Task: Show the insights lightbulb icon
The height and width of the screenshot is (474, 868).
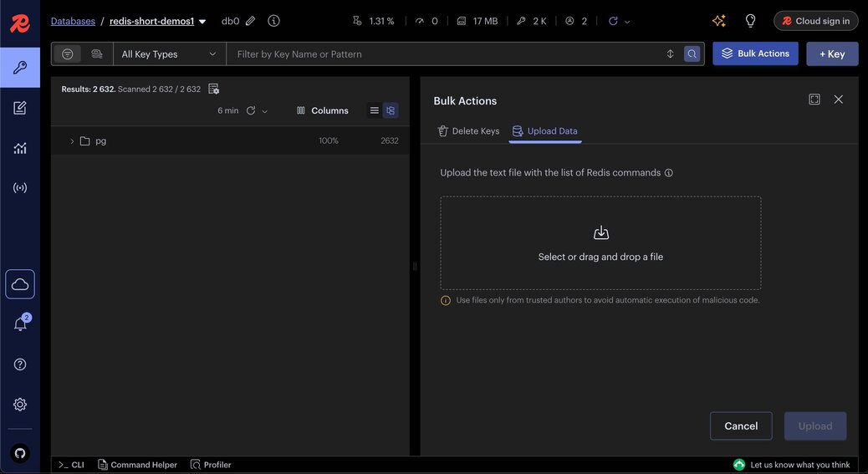Action: tap(750, 21)
